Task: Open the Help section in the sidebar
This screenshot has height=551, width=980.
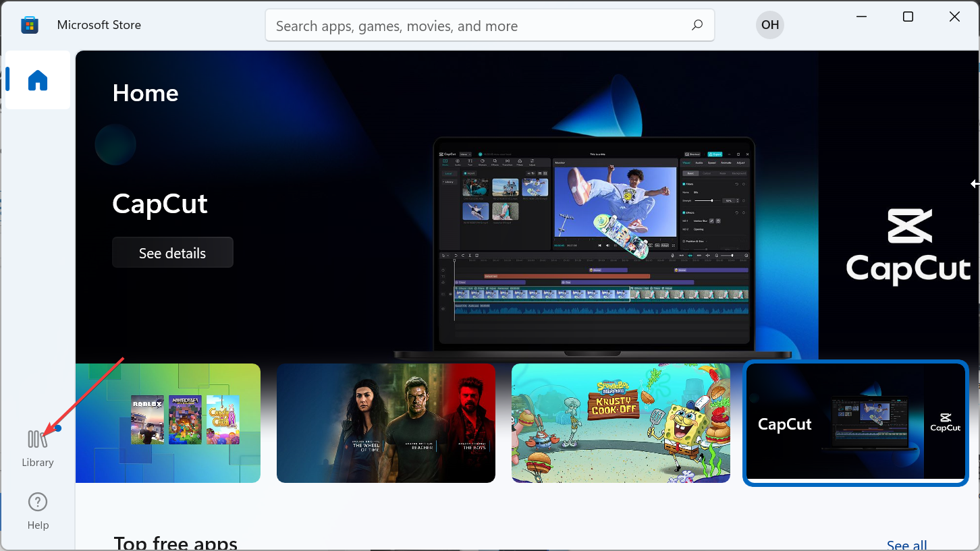Action: pos(38,511)
